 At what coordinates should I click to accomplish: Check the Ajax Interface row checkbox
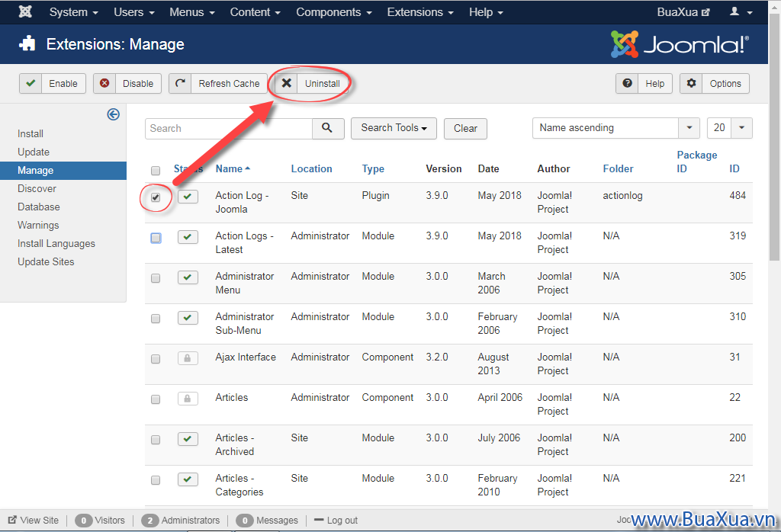(156, 359)
